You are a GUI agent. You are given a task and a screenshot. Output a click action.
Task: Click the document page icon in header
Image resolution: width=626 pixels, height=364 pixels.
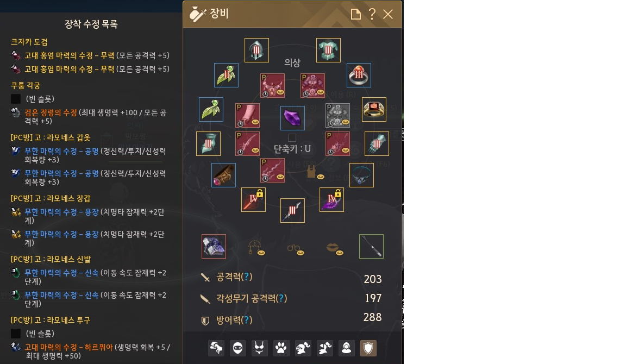pyautogui.click(x=356, y=14)
